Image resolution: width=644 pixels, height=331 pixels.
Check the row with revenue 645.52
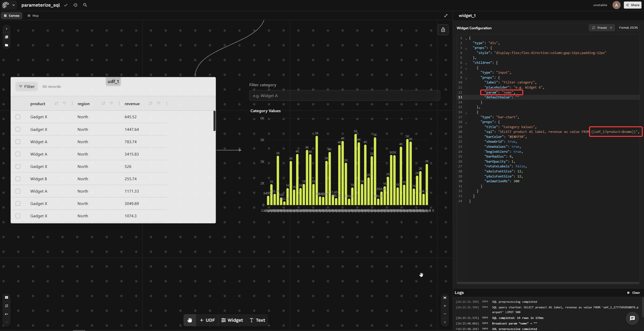click(18, 117)
